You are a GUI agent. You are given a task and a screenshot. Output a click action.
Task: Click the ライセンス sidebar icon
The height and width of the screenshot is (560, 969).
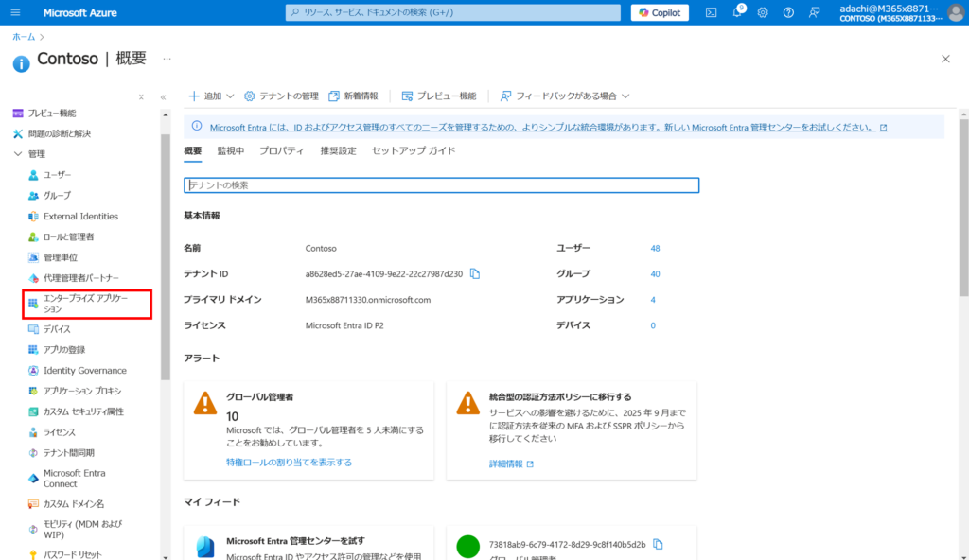[x=33, y=432]
